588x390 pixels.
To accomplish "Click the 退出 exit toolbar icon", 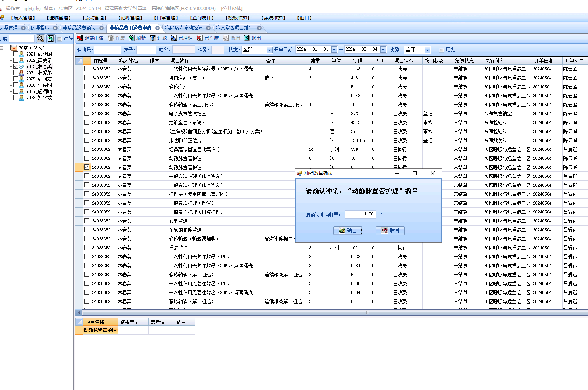I will coord(247,38).
